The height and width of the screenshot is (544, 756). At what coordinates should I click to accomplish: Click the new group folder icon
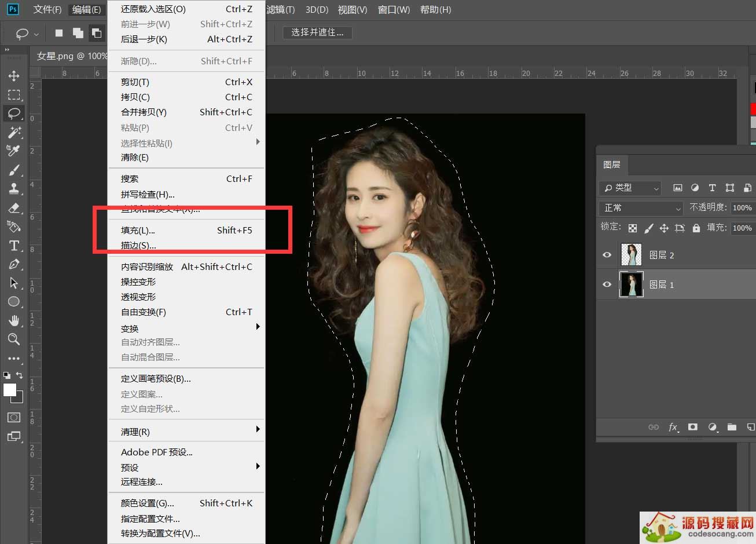pyautogui.click(x=732, y=427)
